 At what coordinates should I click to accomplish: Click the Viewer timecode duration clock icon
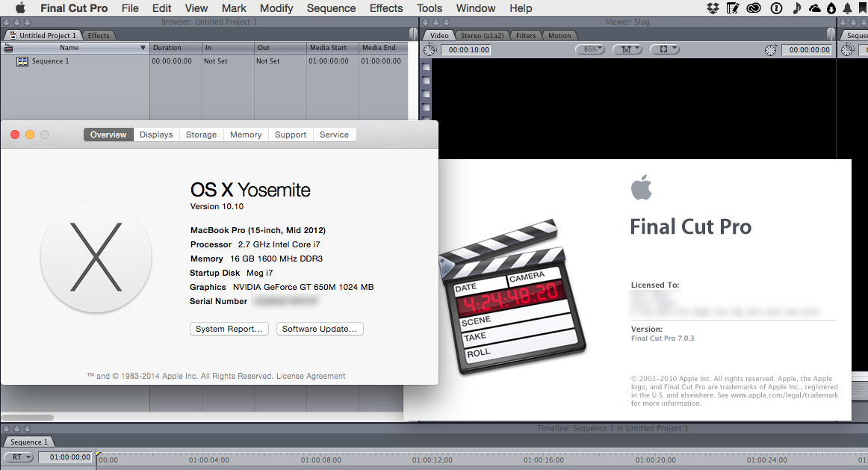(430, 50)
